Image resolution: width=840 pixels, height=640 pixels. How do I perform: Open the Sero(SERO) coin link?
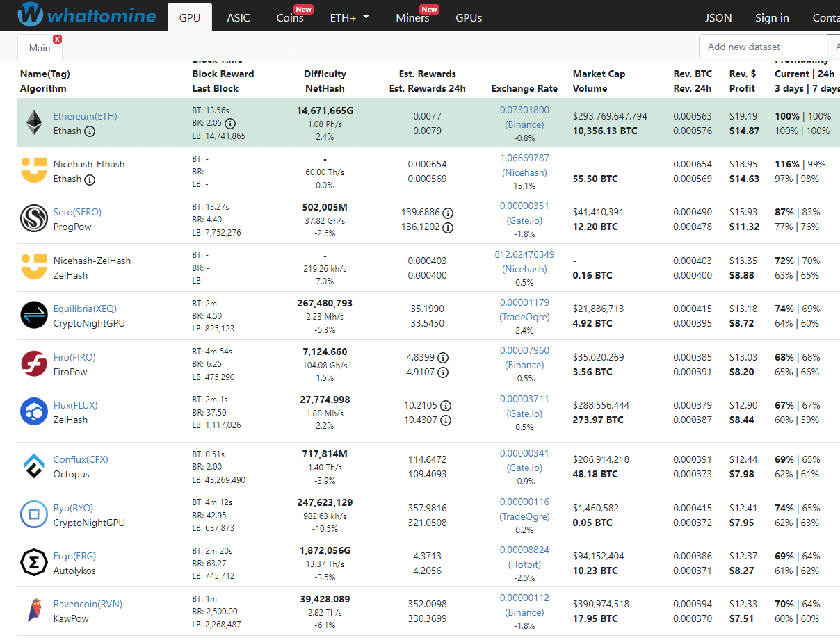[77, 212]
